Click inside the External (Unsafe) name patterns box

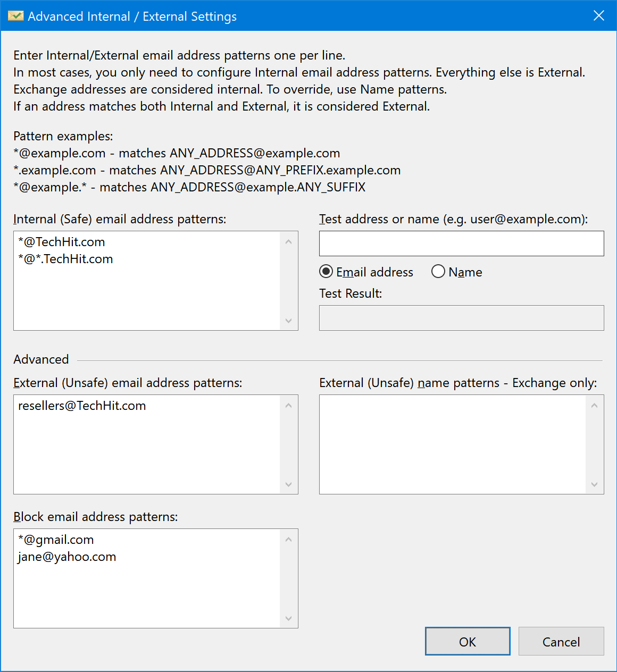coord(453,444)
